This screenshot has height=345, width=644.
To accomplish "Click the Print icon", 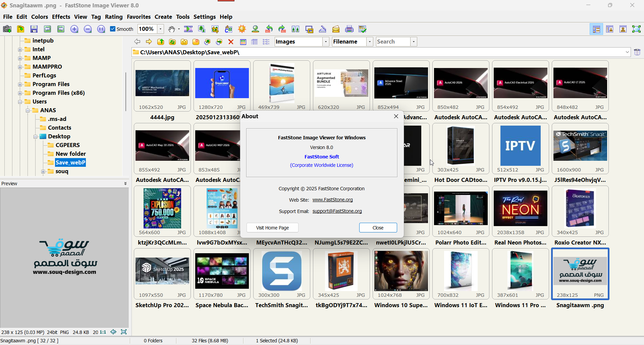I will coord(349,29).
